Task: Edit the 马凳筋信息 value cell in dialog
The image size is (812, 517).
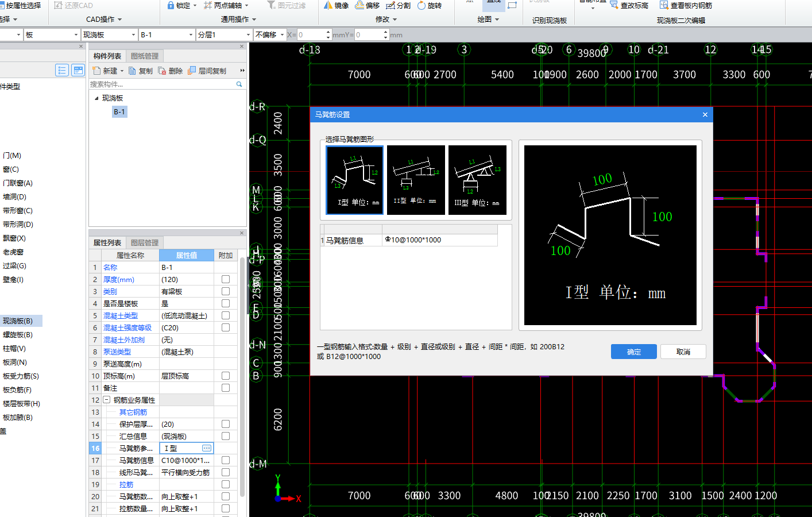Action: click(440, 240)
